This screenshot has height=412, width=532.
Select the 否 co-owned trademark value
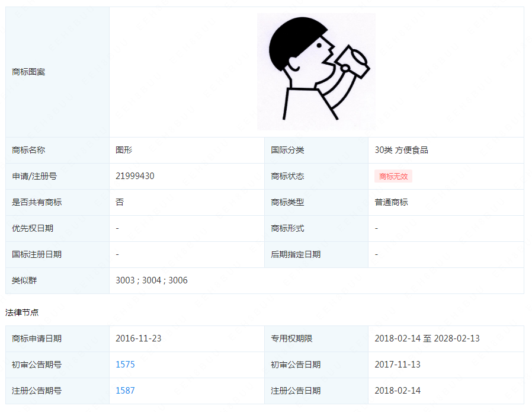[x=120, y=202]
